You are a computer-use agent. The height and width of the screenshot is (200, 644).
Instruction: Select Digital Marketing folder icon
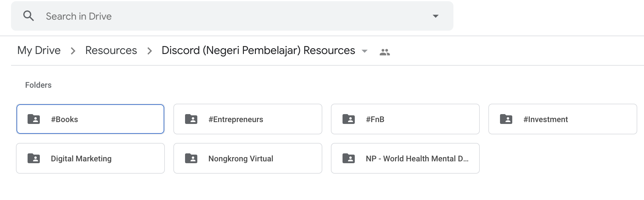(34, 158)
